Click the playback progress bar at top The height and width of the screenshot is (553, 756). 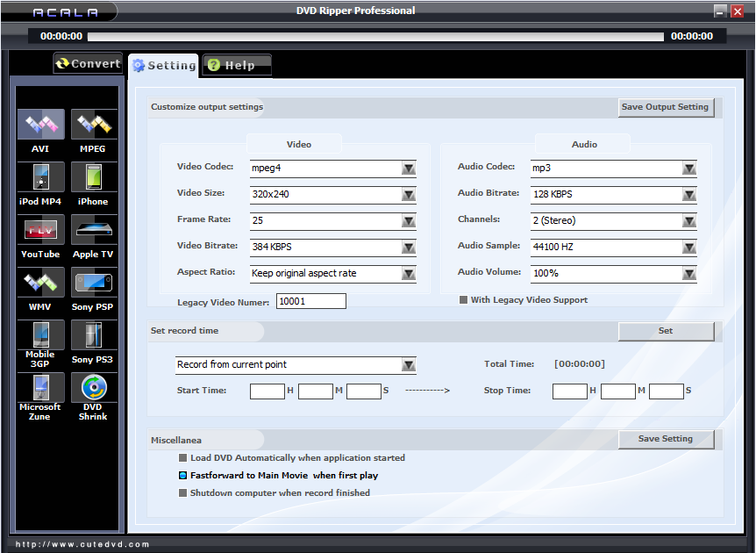point(375,37)
